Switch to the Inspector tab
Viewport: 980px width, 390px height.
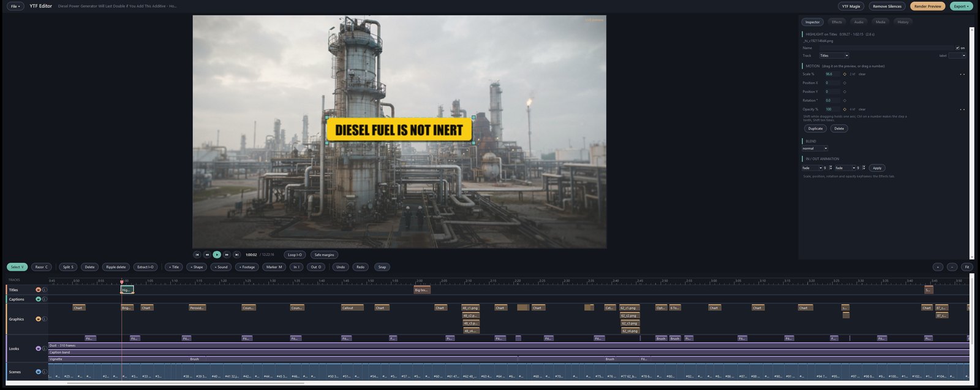point(813,22)
